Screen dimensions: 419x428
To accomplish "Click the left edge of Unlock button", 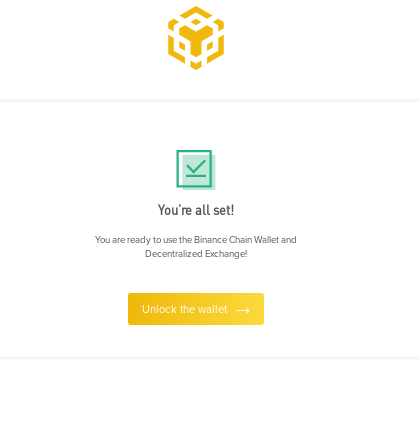I will [x=130, y=309].
